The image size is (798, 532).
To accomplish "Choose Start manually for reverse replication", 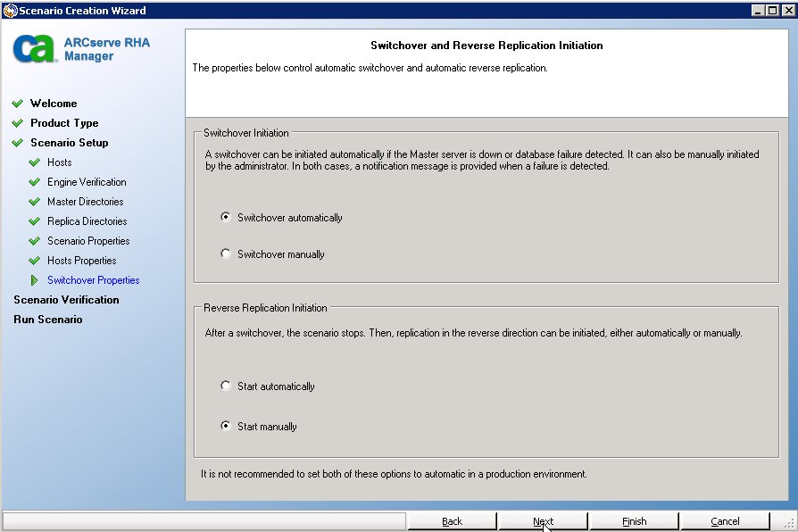I will (x=226, y=426).
